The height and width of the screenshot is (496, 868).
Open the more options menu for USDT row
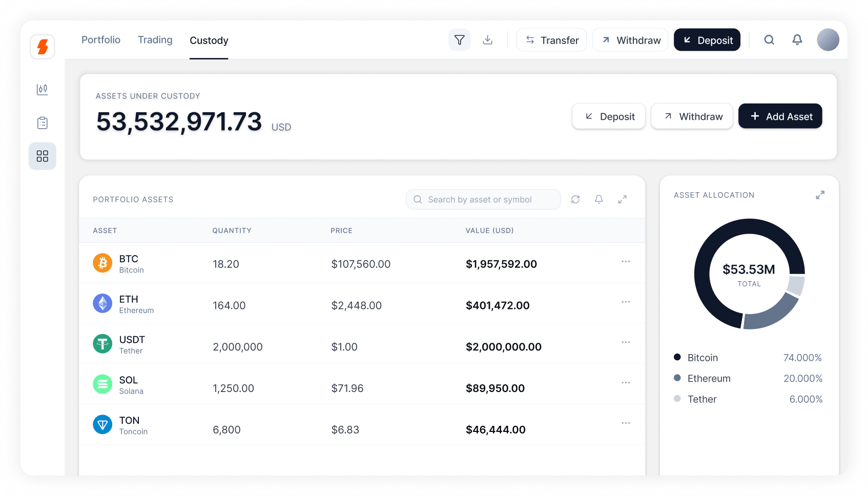click(626, 342)
